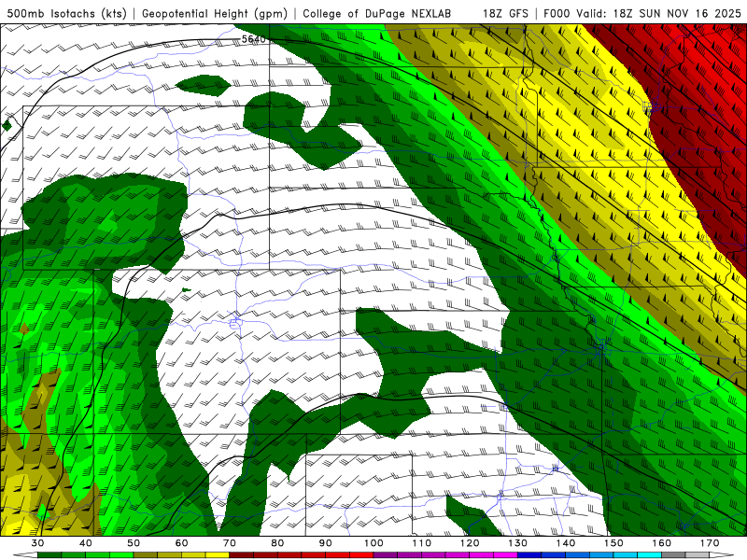Screen dimensions: 747x560
Task: Select the cyan 155-160 kt legend swatch
Action: tap(650, 555)
